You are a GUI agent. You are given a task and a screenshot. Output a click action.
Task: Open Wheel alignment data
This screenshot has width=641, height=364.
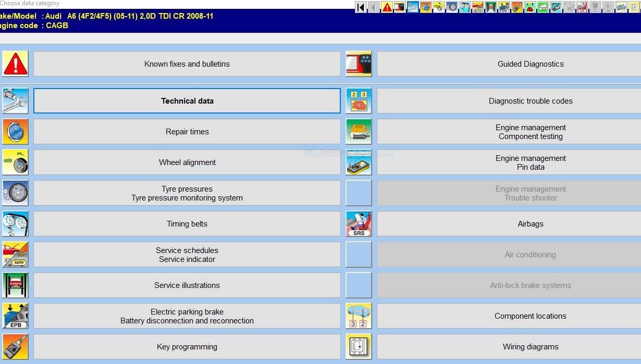[x=187, y=162]
